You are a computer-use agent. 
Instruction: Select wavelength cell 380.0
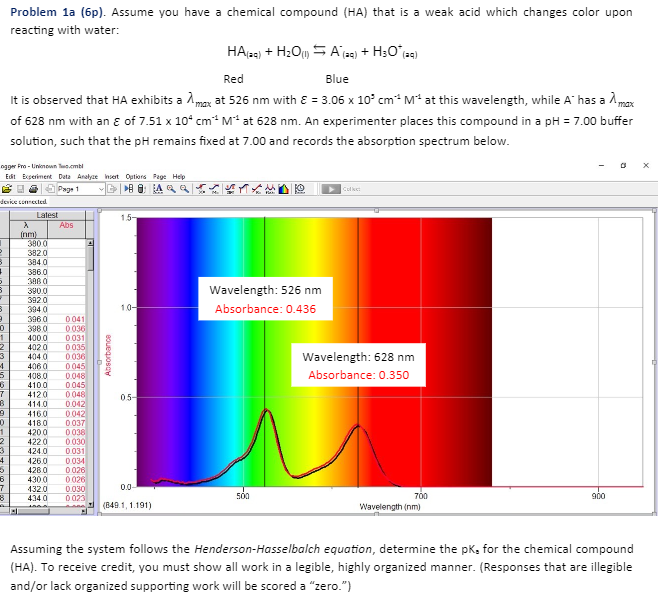point(28,244)
